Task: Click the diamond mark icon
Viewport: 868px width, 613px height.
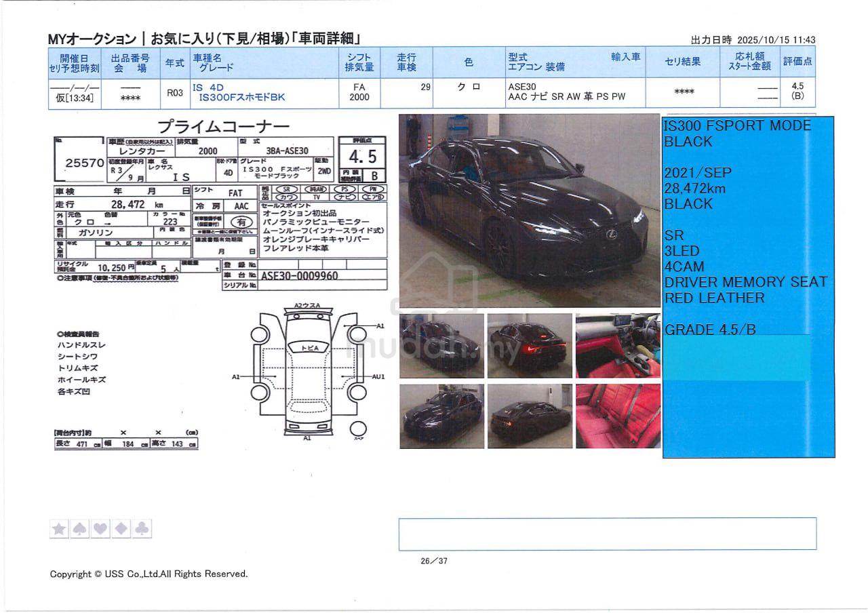Action: pos(121,529)
